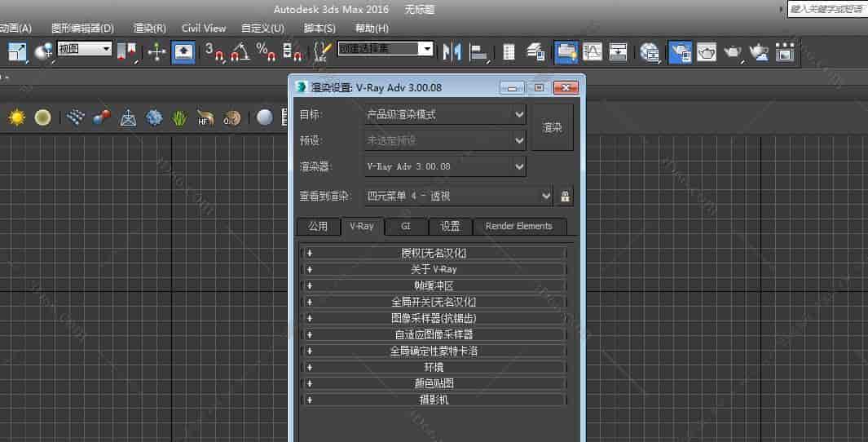868x442 pixels.
Task: Toggle the Layer Explorer toolbar button
Action: click(535, 51)
